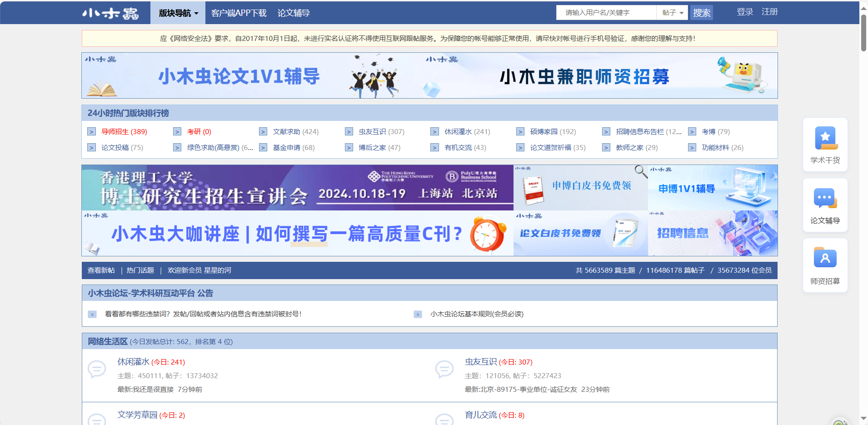Open 师资招募 sidebar person-folder icon
This screenshot has height=425, width=868.
click(825, 258)
